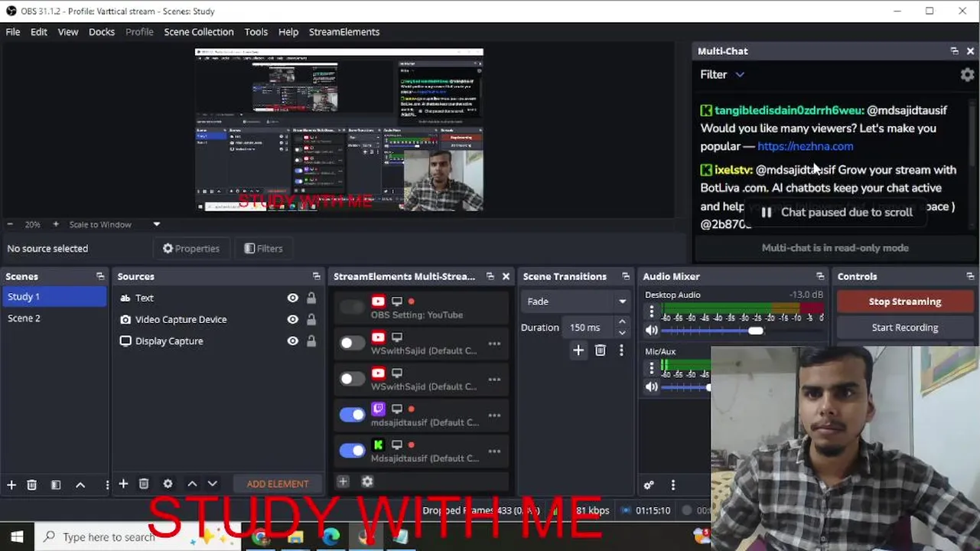Hide the Video Capture Device source
The image size is (980, 551).
click(293, 319)
